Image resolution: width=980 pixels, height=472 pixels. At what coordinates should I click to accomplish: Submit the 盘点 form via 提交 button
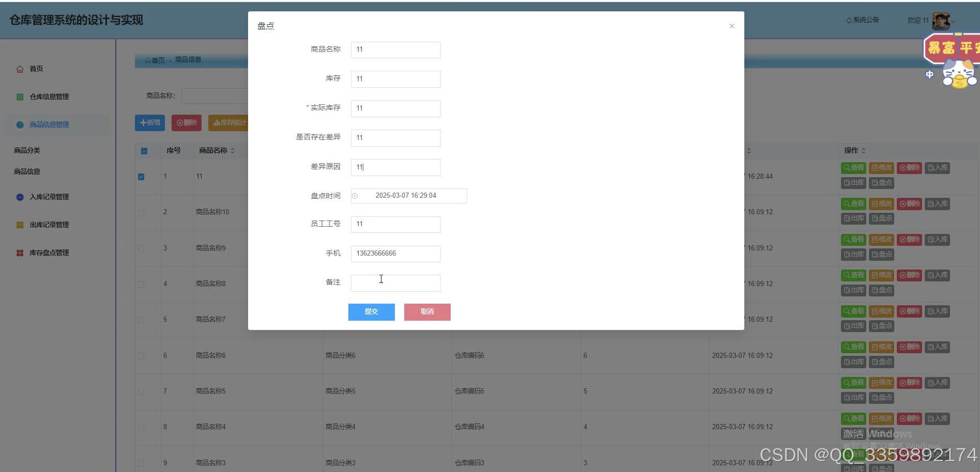click(x=371, y=311)
